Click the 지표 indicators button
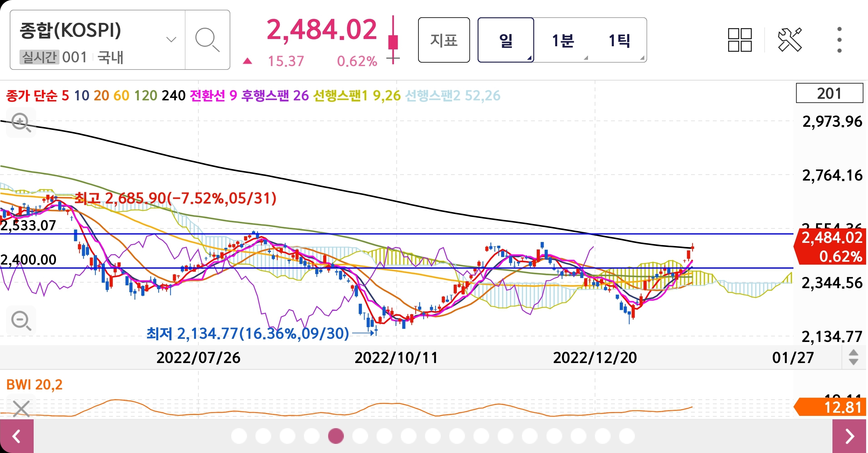 click(444, 41)
